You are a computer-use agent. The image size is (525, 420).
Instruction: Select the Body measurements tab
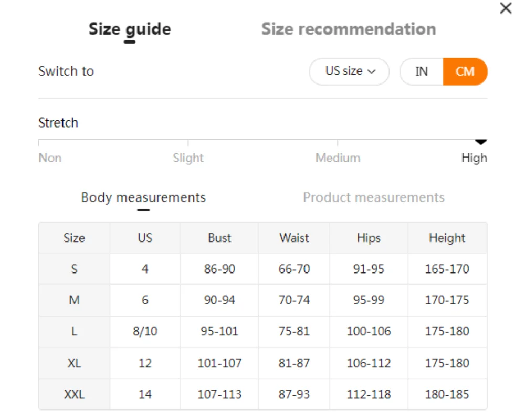pos(143,197)
